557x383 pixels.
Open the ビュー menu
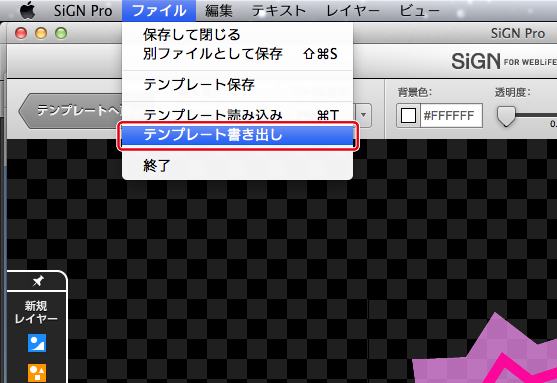419,11
